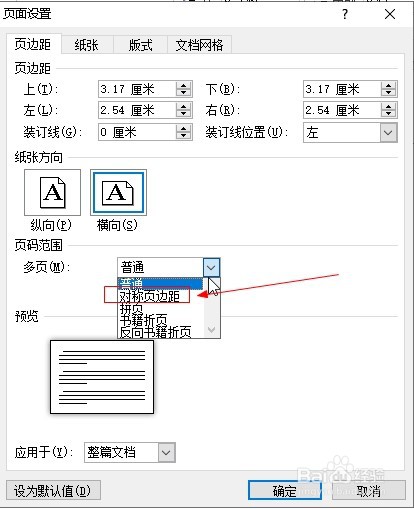Decrease the left margin 左 with spinner down
The width and height of the screenshot is (414, 509).
(183, 114)
